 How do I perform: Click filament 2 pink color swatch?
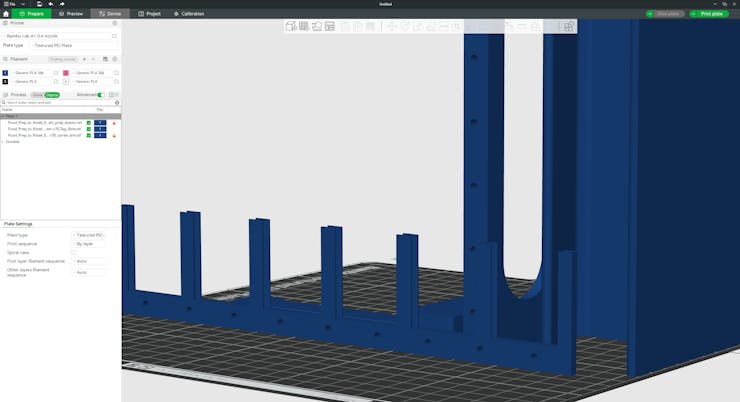pyautogui.click(x=66, y=73)
